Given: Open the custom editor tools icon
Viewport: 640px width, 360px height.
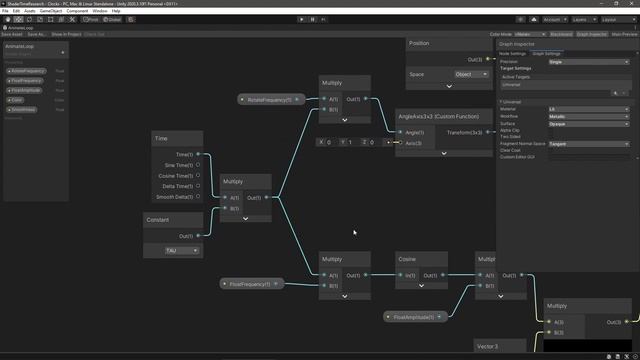Looking at the screenshot, I should click(x=72, y=20).
